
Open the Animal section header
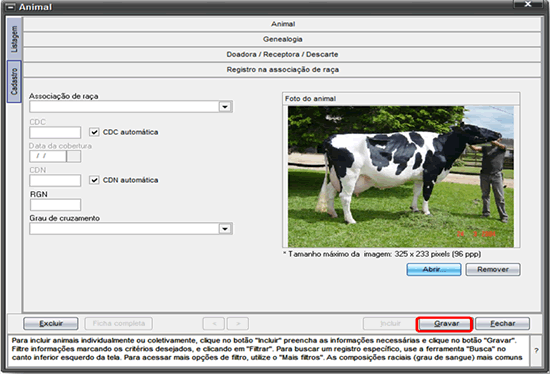[282, 24]
